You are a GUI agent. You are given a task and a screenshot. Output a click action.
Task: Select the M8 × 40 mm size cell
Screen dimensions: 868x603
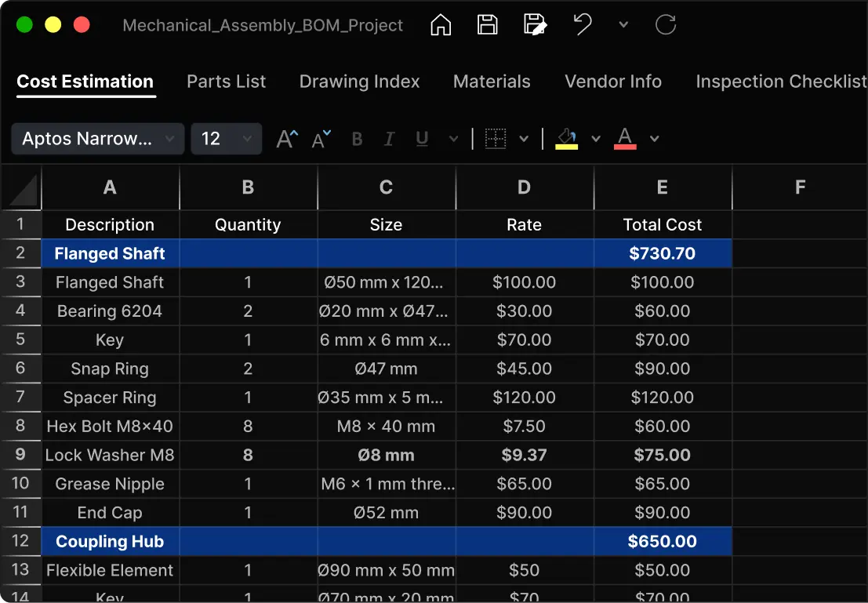pyautogui.click(x=387, y=427)
